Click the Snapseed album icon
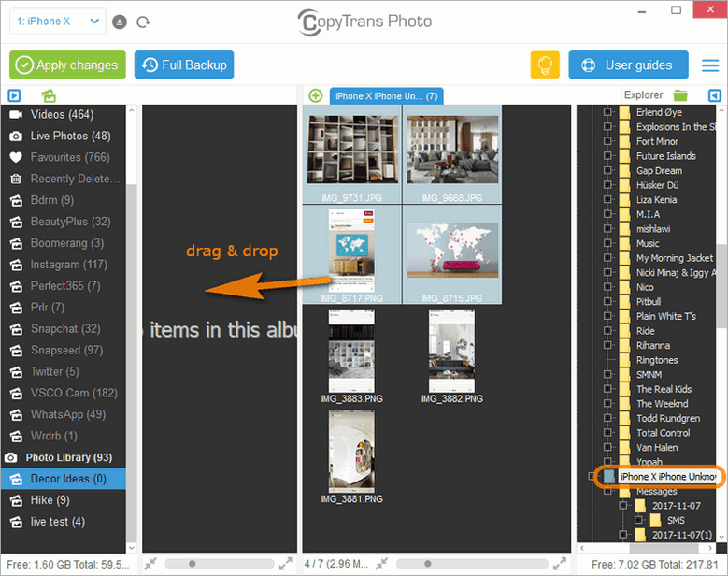 coord(16,351)
